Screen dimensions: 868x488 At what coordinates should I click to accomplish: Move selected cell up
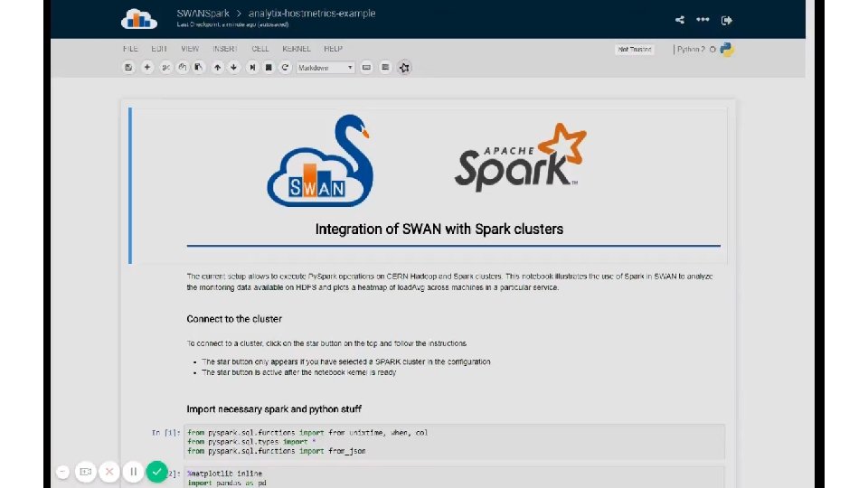coord(218,68)
